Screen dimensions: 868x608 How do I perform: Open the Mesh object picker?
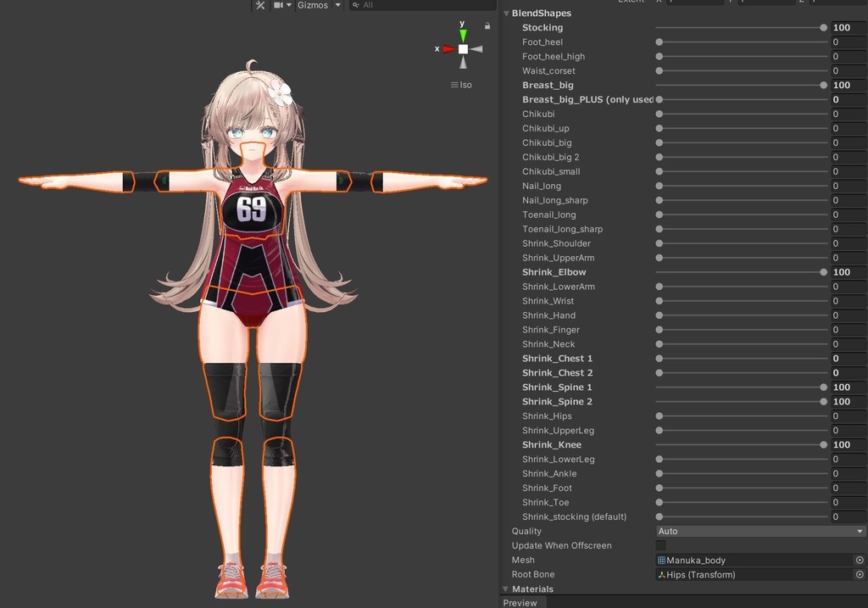click(860, 561)
